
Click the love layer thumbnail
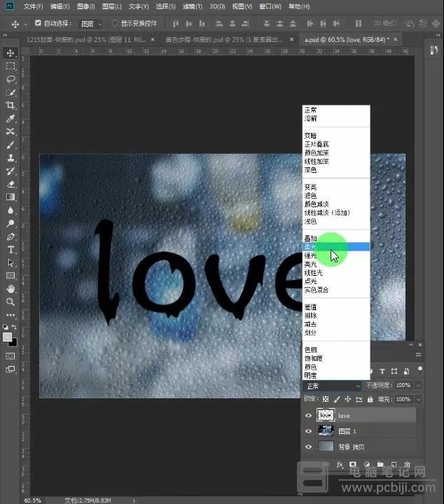pyautogui.click(x=326, y=415)
